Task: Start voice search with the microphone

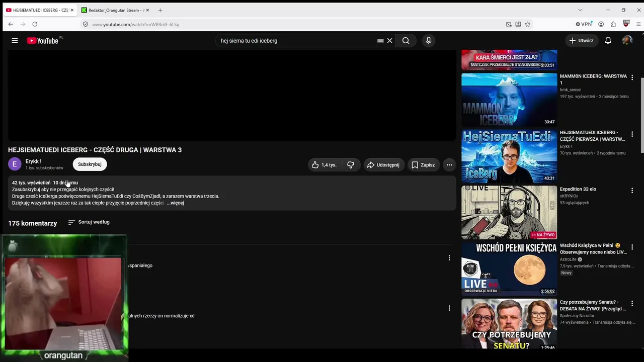Action: [429, 41]
